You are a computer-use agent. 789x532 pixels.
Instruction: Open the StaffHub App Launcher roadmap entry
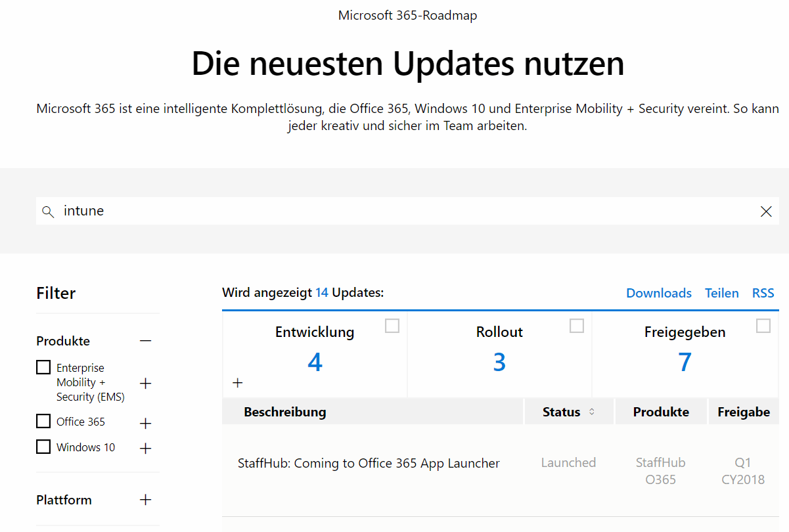[x=369, y=462]
